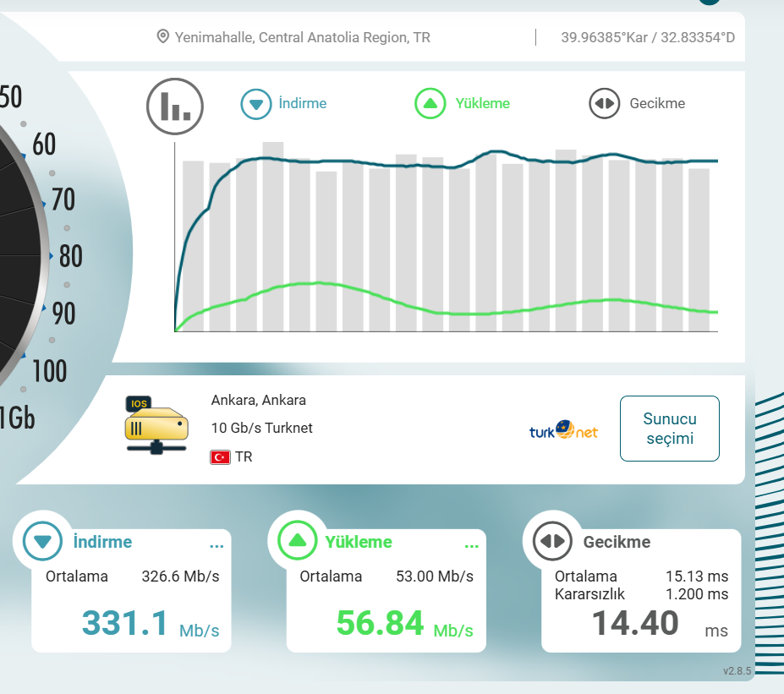Click the 14.40 ms latency result
The width and height of the screenshot is (784, 694).
(660, 624)
